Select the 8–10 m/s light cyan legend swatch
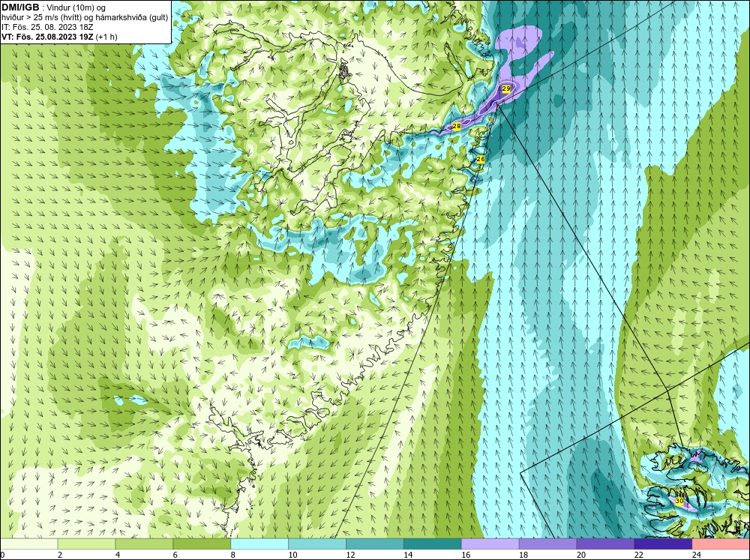Screen dimensions: 750x560 (x=259, y=544)
